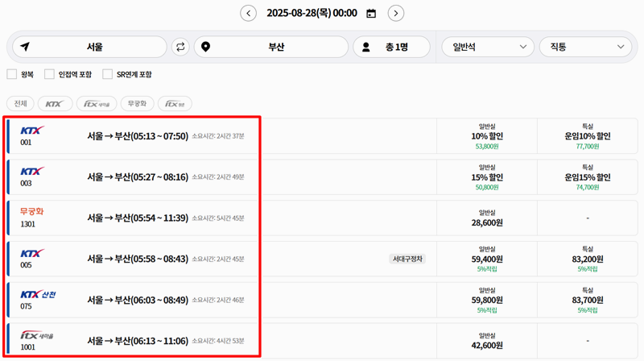Viewport: 644px width, 361px height.
Task: Choose 일반실 59,800원 fare
Action: tap(487, 300)
